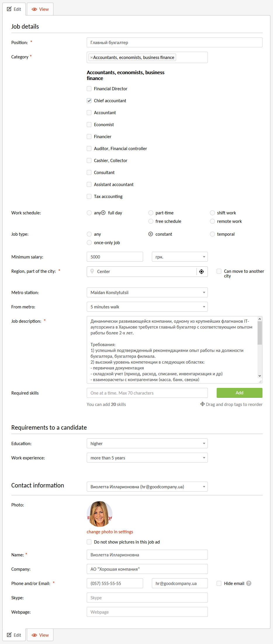Click the geolocation target icon in region field
273x644 pixels.
[x=201, y=272]
